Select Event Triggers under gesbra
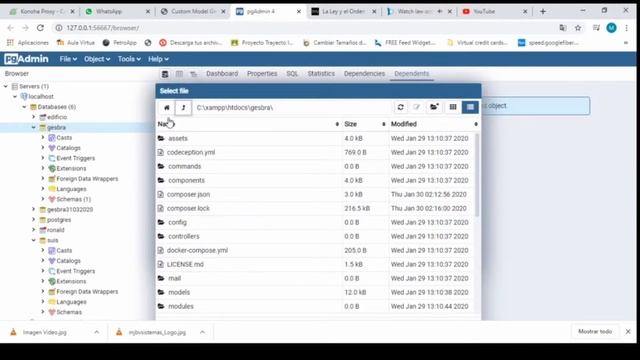The image size is (640, 360). tap(76, 158)
